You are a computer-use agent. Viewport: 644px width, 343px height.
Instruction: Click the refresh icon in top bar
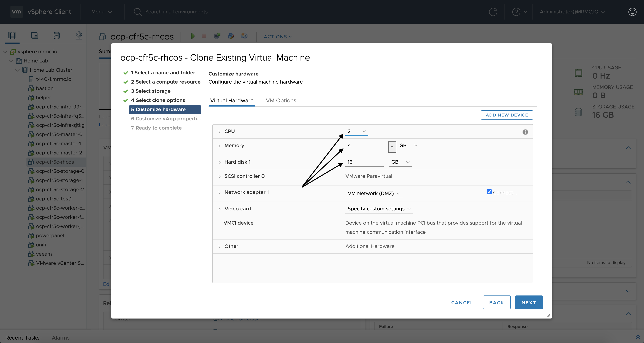pos(493,12)
